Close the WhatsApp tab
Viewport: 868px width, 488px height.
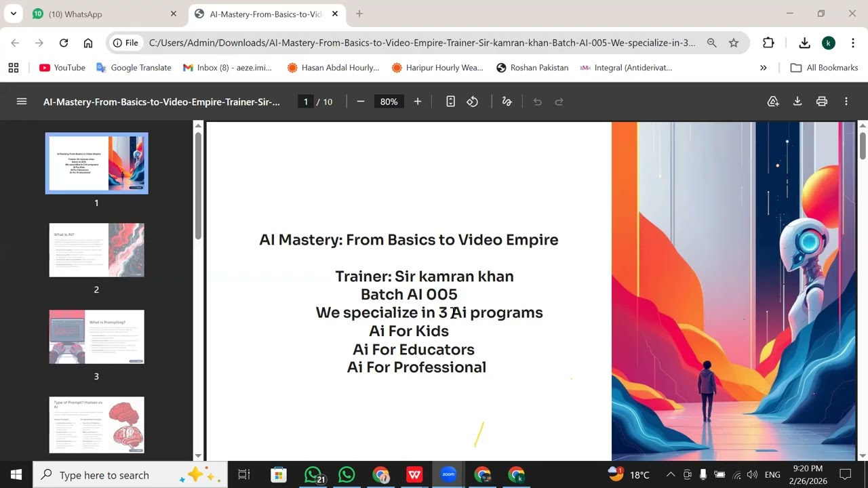(174, 14)
